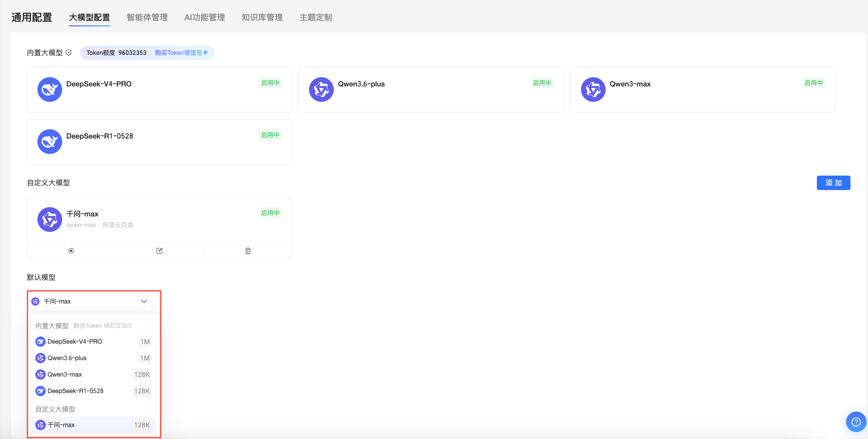Click the 启用中 badge on Qwen3-max card

click(x=814, y=83)
